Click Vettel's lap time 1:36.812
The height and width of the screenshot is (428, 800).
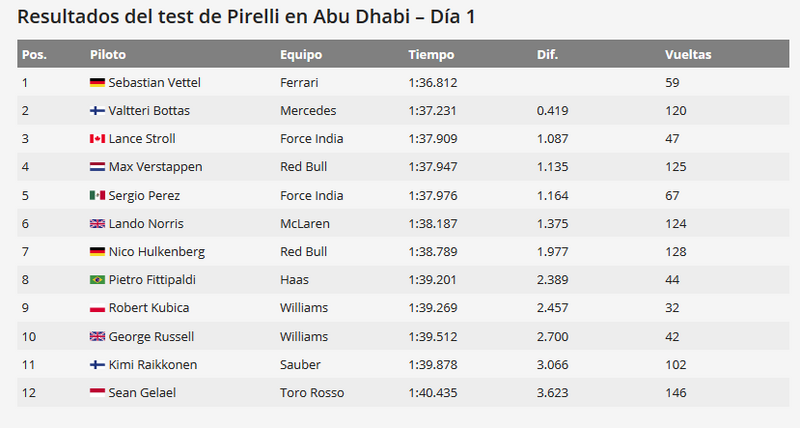point(433,83)
